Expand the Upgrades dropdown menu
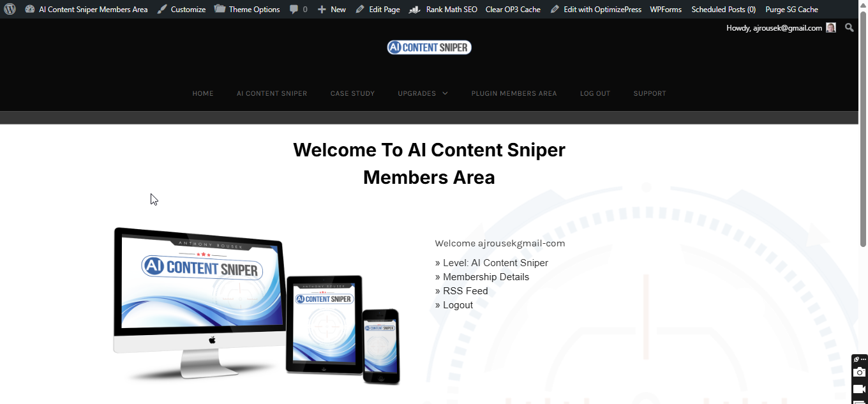Image resolution: width=868 pixels, height=404 pixels. pos(423,93)
